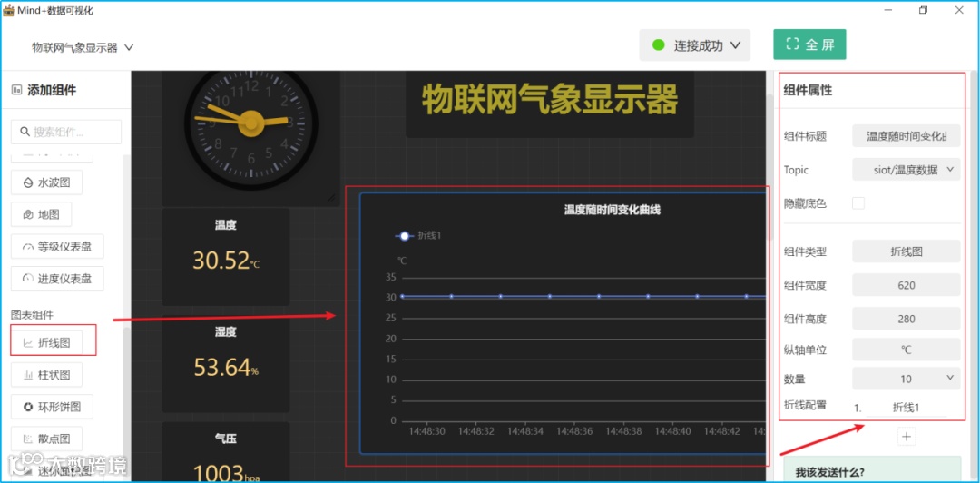The width and height of the screenshot is (980, 483).
Task: Add a 柱状图 bar chart component
Action: point(46,375)
